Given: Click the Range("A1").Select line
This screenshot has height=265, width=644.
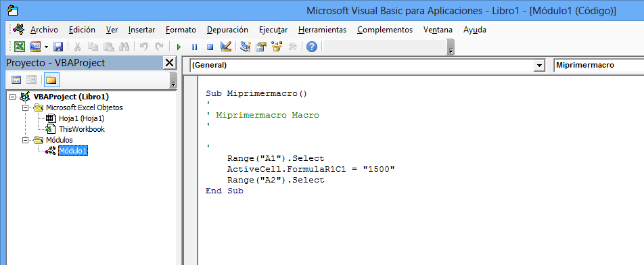Looking at the screenshot, I should pyautogui.click(x=275, y=158).
